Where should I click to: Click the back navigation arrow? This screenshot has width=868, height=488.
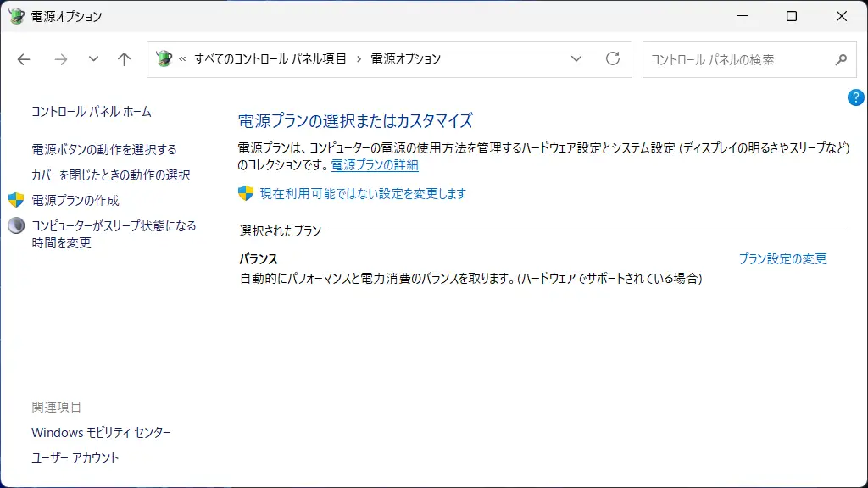pos(24,59)
